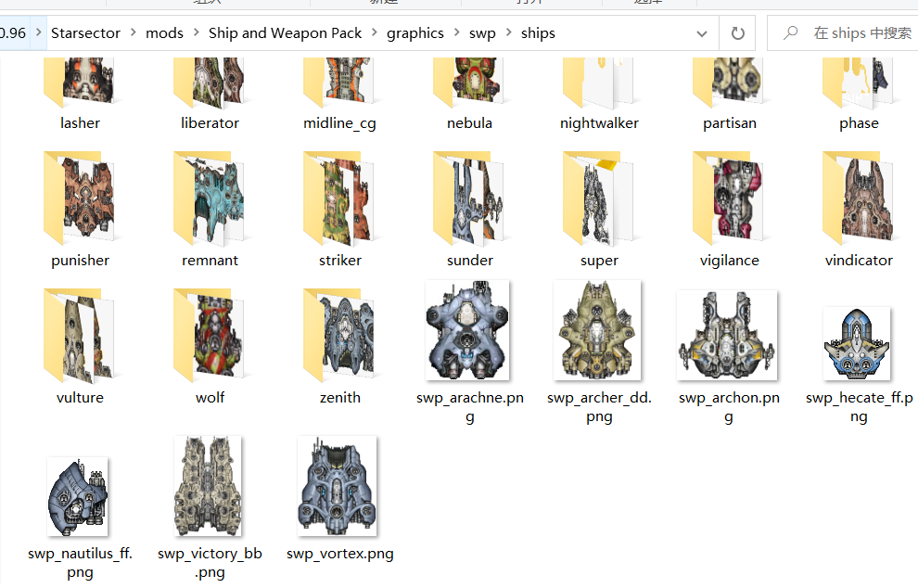Viewport: 918px width, 588px height.
Task: Click swp_victory_bb.png ship image
Action: point(210,486)
